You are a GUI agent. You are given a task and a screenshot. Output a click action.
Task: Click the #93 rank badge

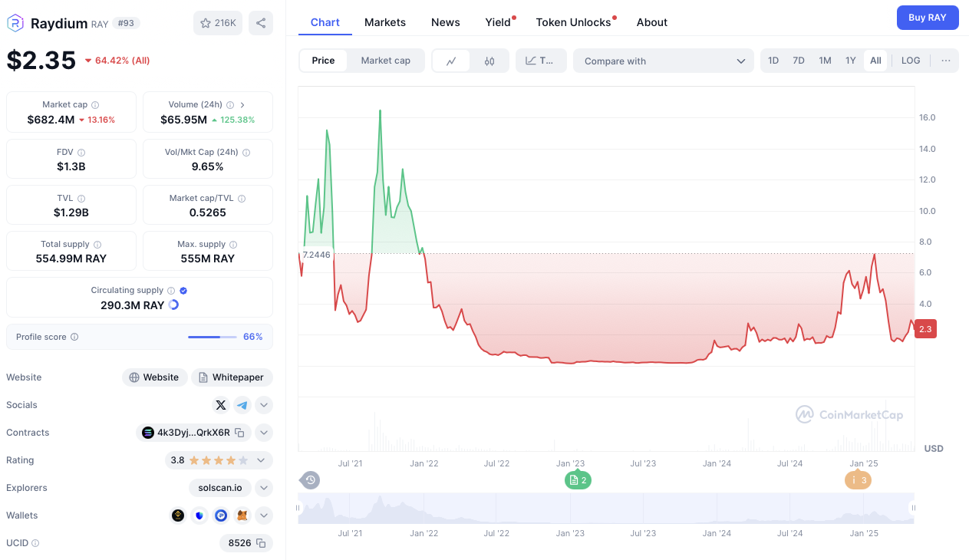click(126, 23)
